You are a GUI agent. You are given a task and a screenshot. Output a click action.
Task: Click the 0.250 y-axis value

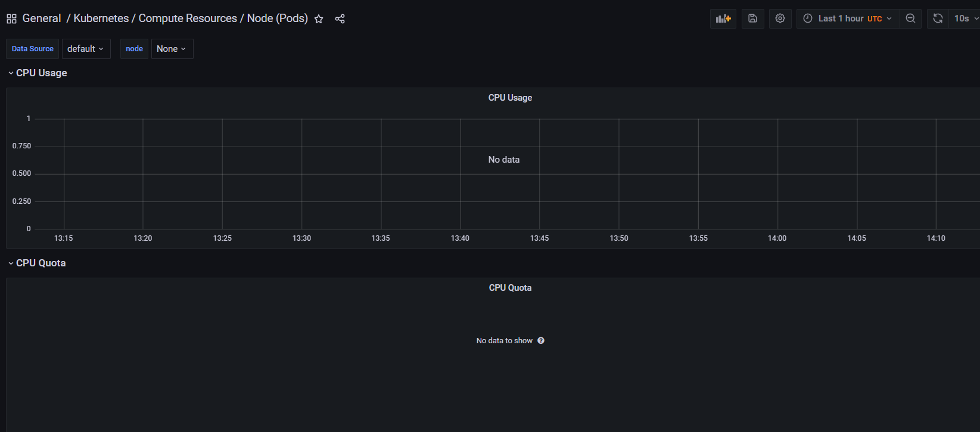tap(22, 201)
